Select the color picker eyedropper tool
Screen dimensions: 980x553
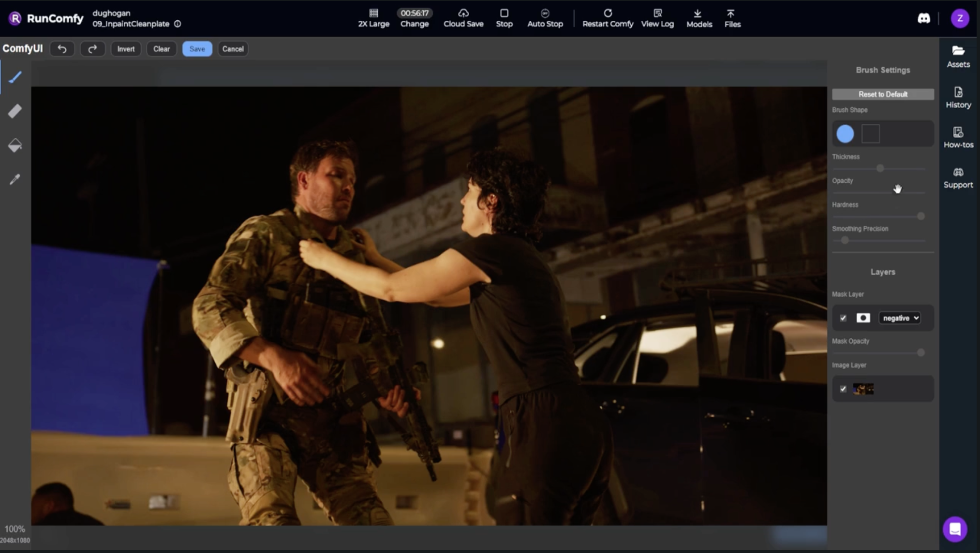(x=15, y=179)
